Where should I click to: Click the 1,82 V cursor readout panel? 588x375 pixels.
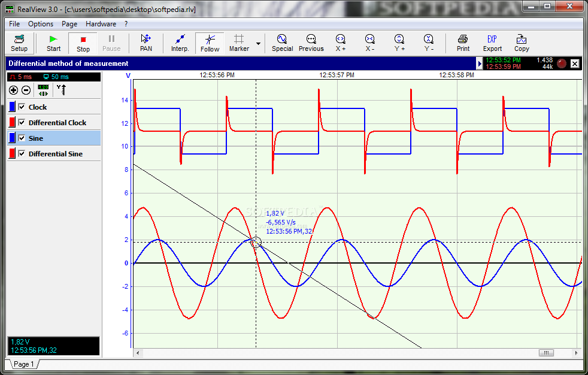(54, 346)
